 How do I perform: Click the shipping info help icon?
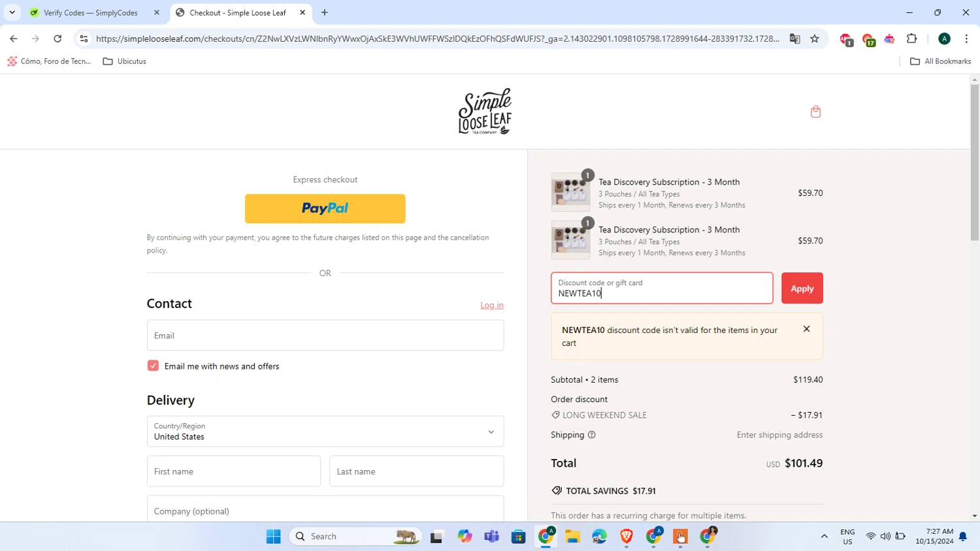click(x=591, y=435)
